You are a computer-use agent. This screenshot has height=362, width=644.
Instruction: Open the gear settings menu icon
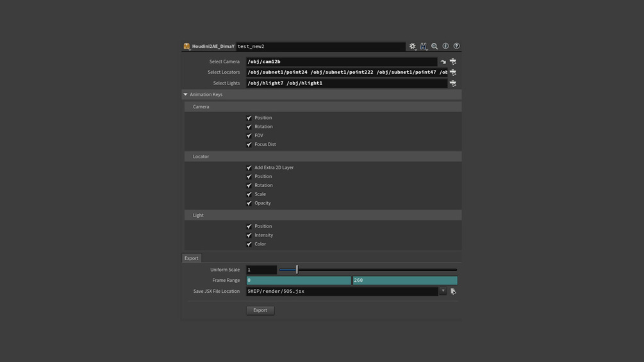point(413,46)
